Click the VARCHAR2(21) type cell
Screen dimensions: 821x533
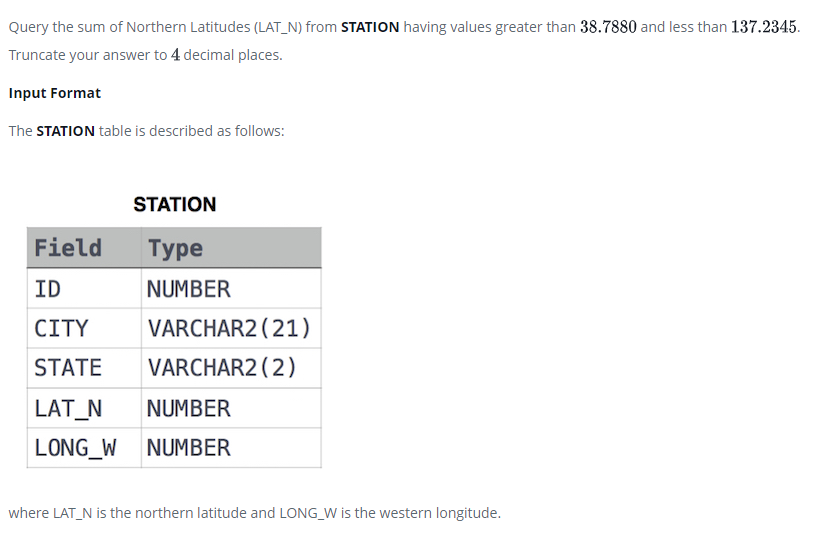click(231, 328)
